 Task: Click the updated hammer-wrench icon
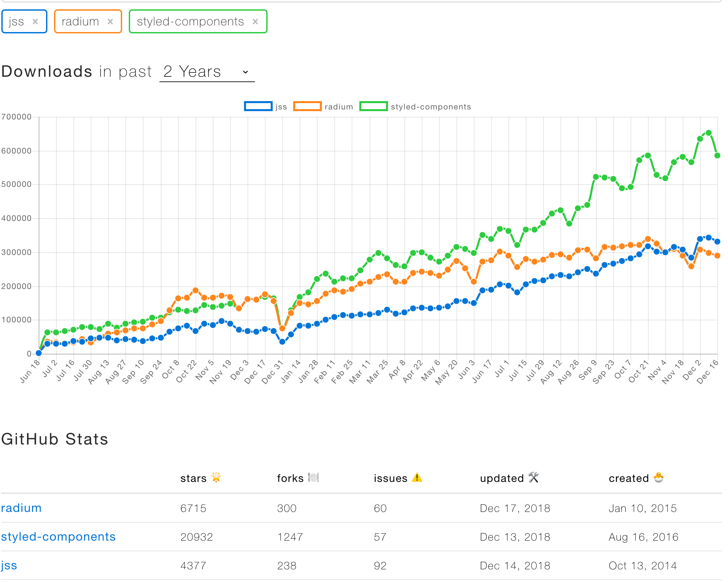pos(533,477)
